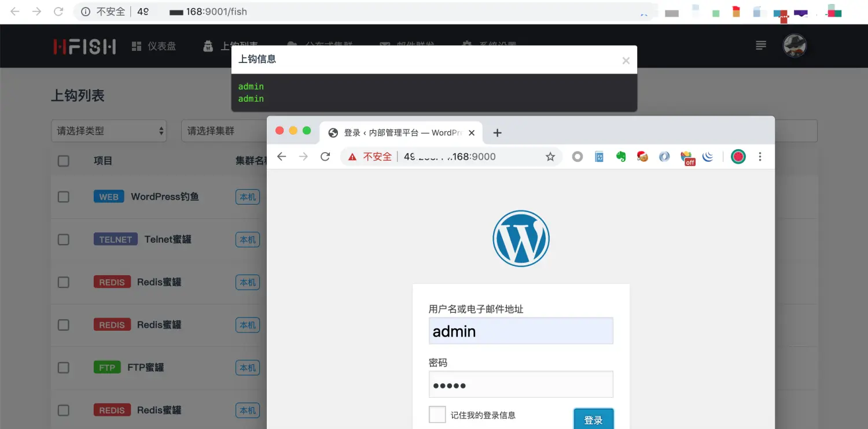Tick the 记住我的登录信息 checkbox
The height and width of the screenshot is (429, 868).
(437, 415)
